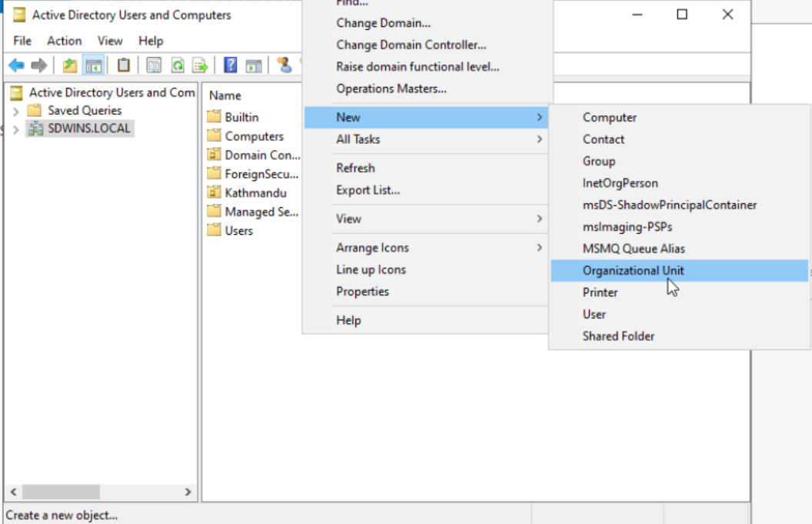
Task: Open the View menu in menu bar
Action: tap(110, 41)
